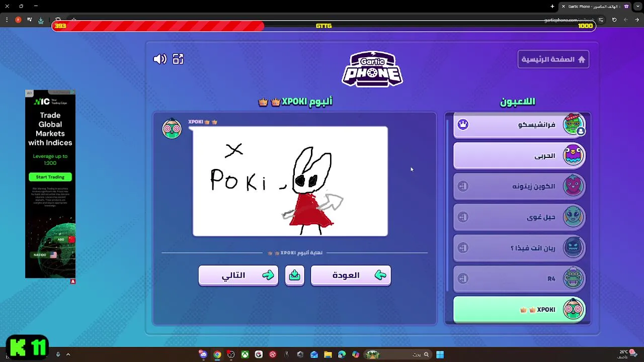Open Microsoft Edge from taskbar
Image resolution: width=644 pixels, height=362 pixels.
click(342, 354)
